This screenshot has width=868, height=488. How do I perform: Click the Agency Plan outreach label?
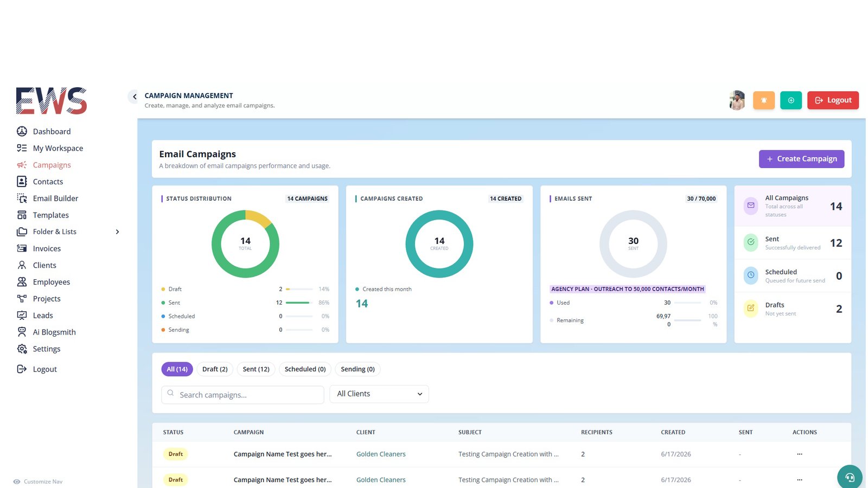pos(628,289)
